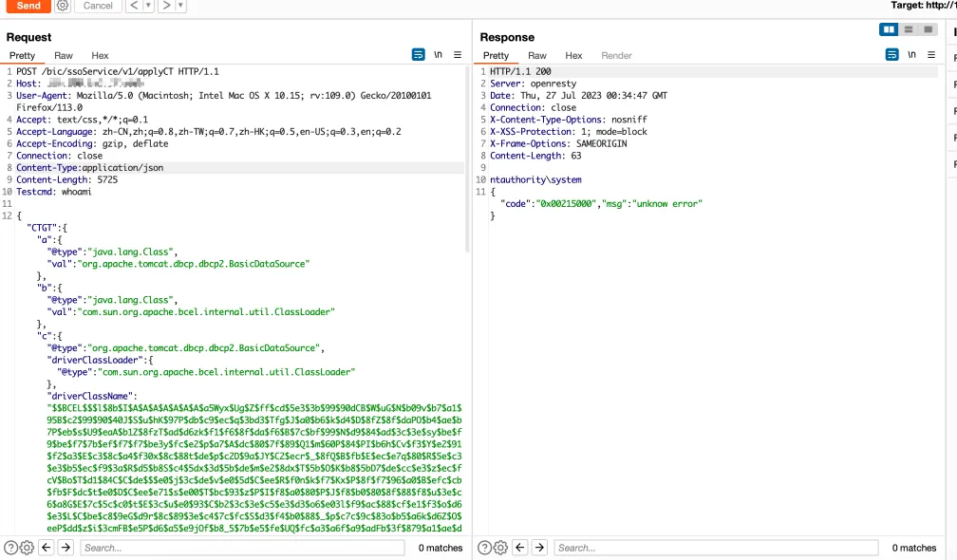Select Response Raw tab

(x=537, y=55)
